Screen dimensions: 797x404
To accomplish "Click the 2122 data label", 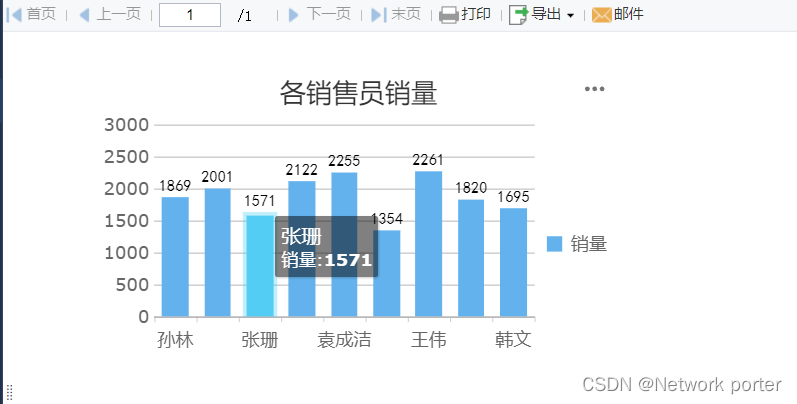I will 301,169.
